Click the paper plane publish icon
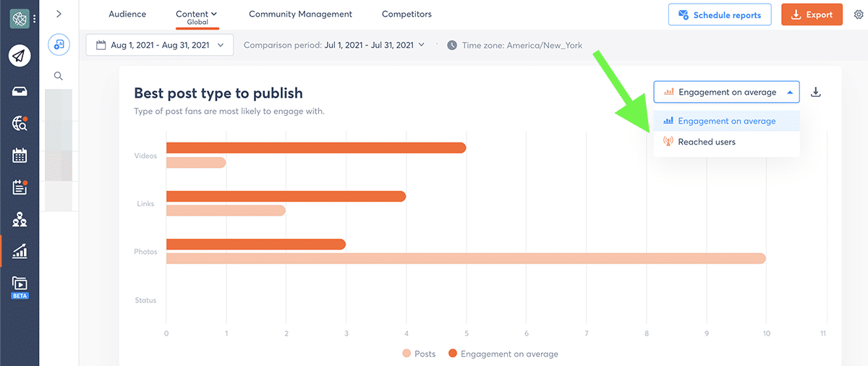868x366 pixels. pyautogui.click(x=20, y=56)
